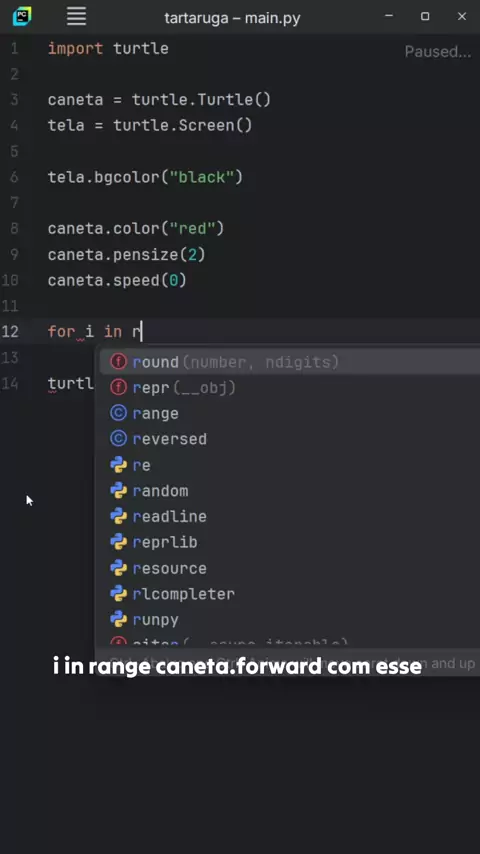This screenshot has width=480, height=854.
Task: Click the PyCharm logo icon
Action: (22, 16)
